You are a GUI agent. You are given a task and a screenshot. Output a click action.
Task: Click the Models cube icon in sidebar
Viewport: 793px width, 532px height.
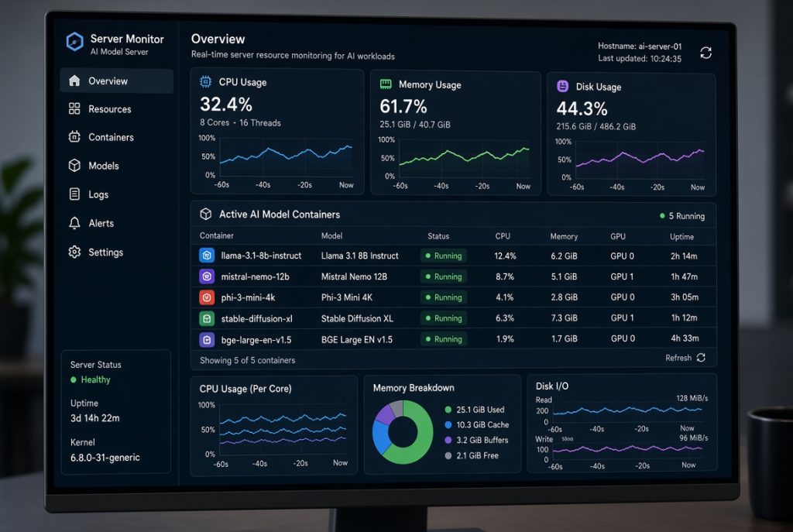[74, 166]
